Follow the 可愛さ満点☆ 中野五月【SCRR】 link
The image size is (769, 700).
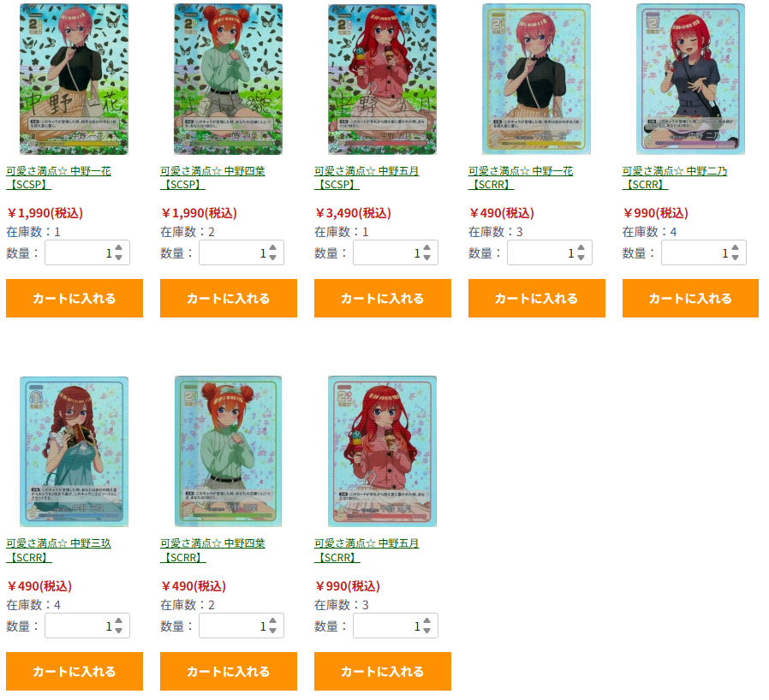coord(367,550)
